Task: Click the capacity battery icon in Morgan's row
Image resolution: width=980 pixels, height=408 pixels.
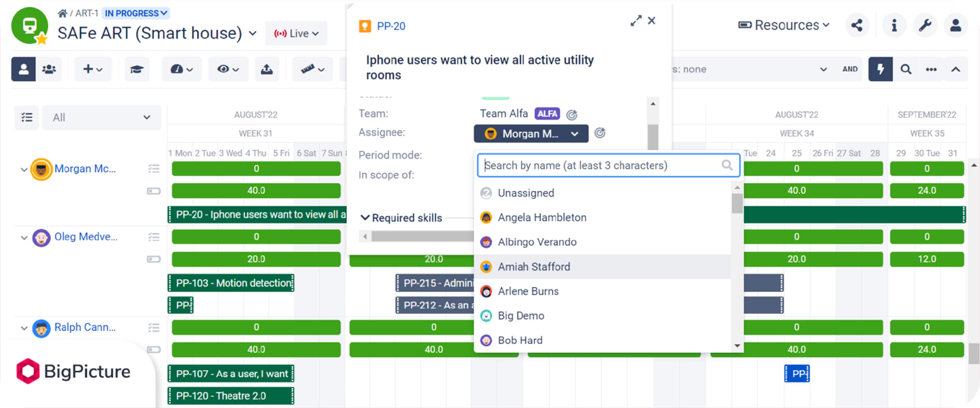Action: tap(154, 191)
